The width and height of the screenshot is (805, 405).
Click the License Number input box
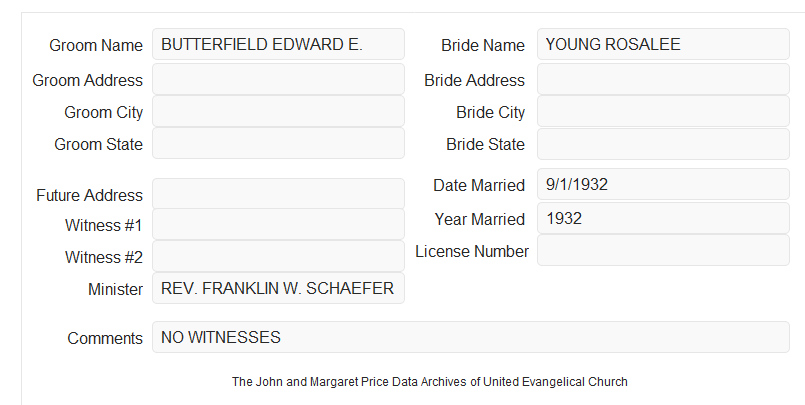tap(663, 250)
